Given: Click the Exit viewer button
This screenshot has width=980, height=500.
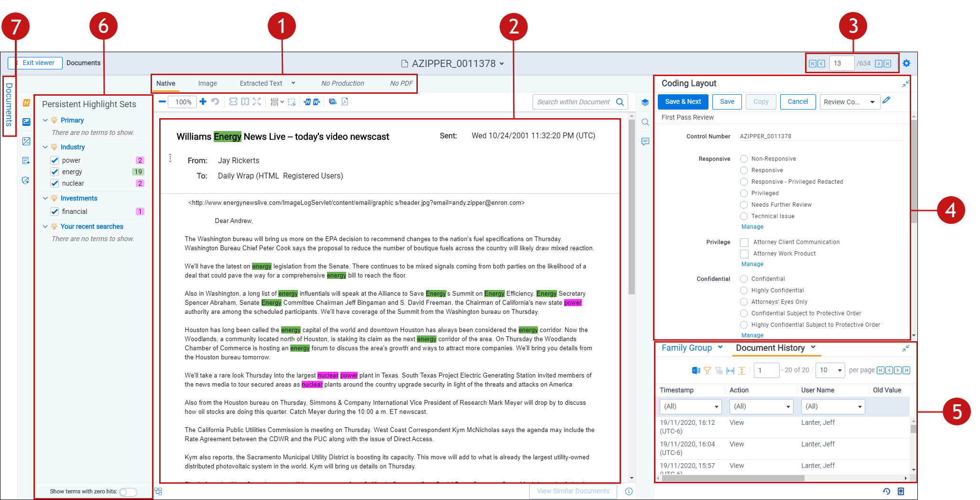Looking at the screenshot, I should (35, 63).
